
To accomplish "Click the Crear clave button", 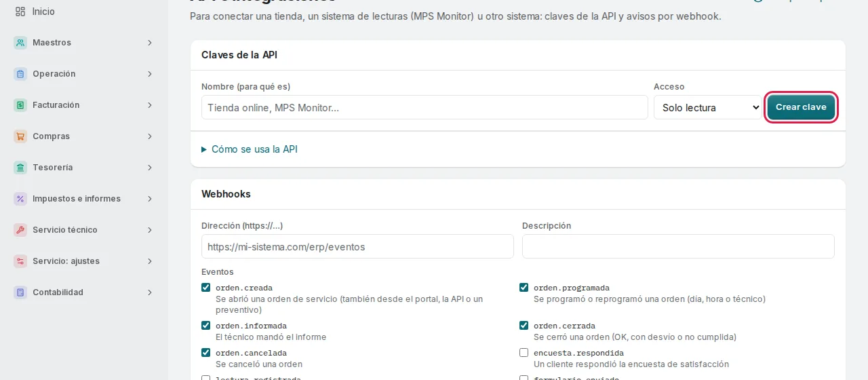I will [801, 107].
